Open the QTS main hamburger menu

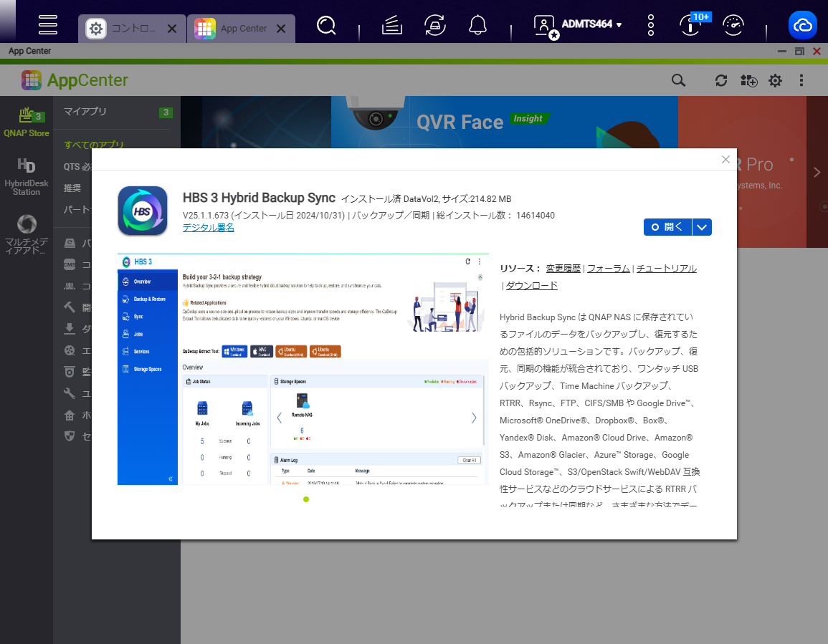[x=47, y=25]
